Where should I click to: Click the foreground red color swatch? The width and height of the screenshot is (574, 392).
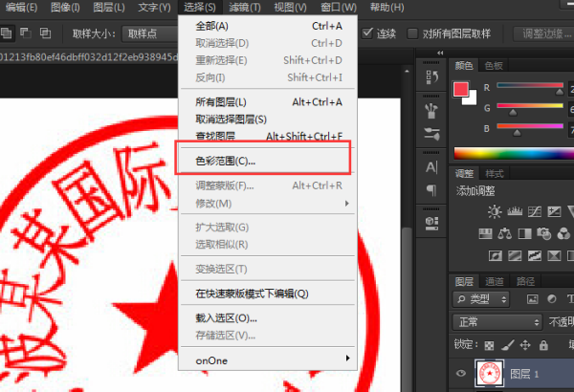pos(460,89)
